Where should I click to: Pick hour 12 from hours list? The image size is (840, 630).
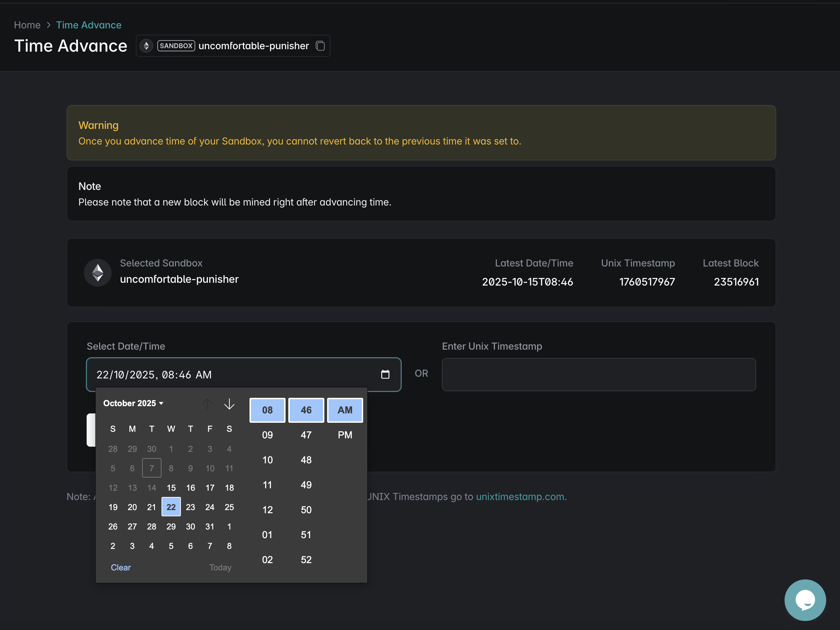pyautogui.click(x=267, y=510)
